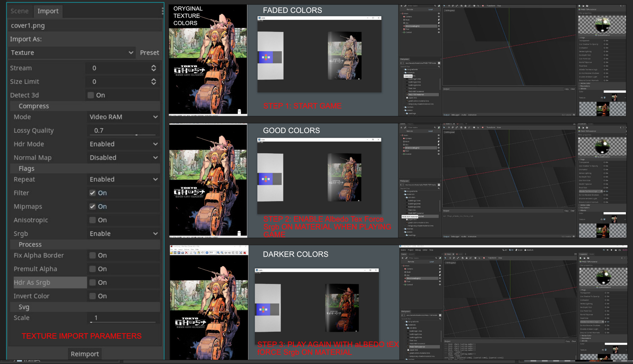Open the Normal Map dropdown
The width and height of the screenshot is (633, 364).
point(123,158)
